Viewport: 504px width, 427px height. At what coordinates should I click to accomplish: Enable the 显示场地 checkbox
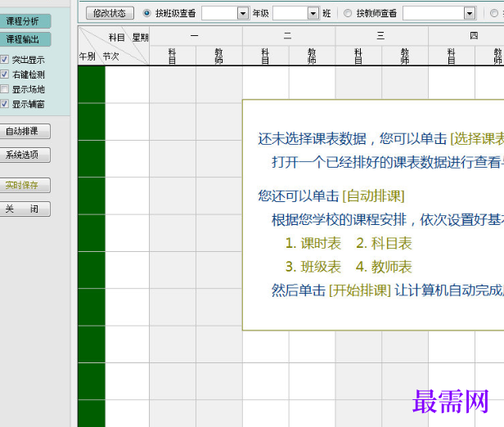point(5,89)
